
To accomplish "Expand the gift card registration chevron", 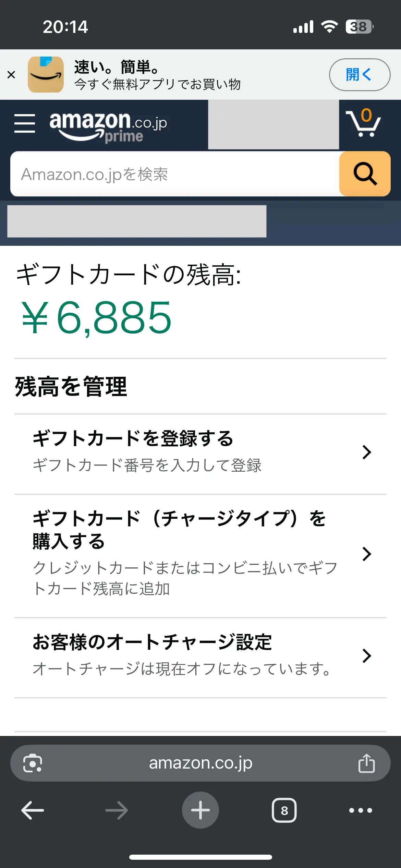I will [367, 452].
